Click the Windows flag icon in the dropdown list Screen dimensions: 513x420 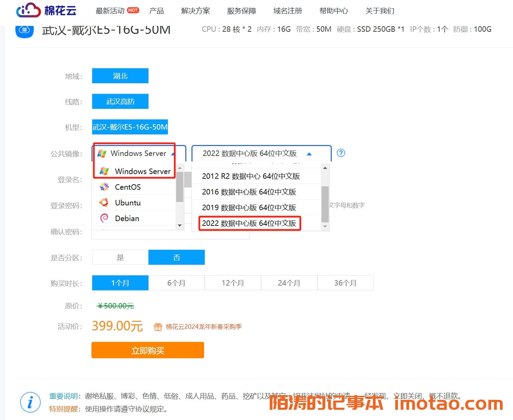pyautogui.click(x=104, y=171)
